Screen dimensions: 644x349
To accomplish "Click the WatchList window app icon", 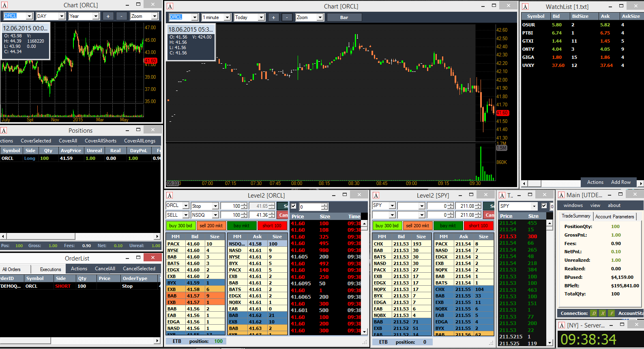I will pos(525,6).
